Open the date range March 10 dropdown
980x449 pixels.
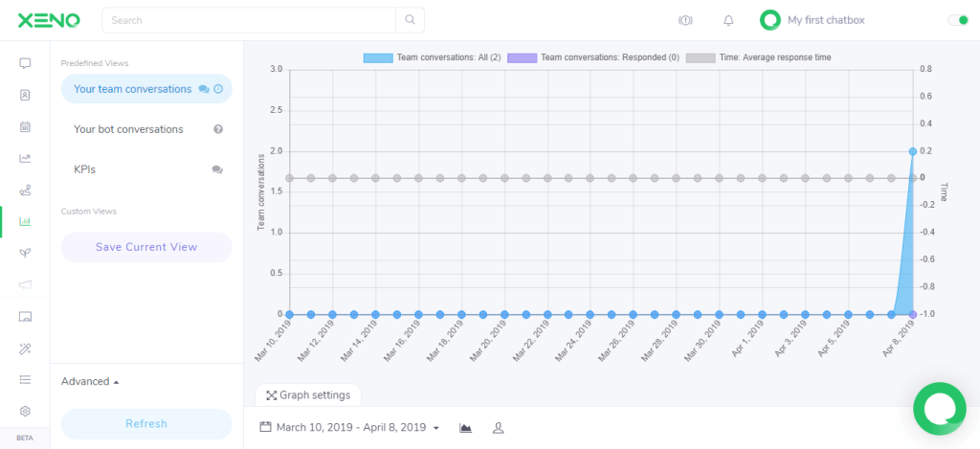pyautogui.click(x=350, y=428)
